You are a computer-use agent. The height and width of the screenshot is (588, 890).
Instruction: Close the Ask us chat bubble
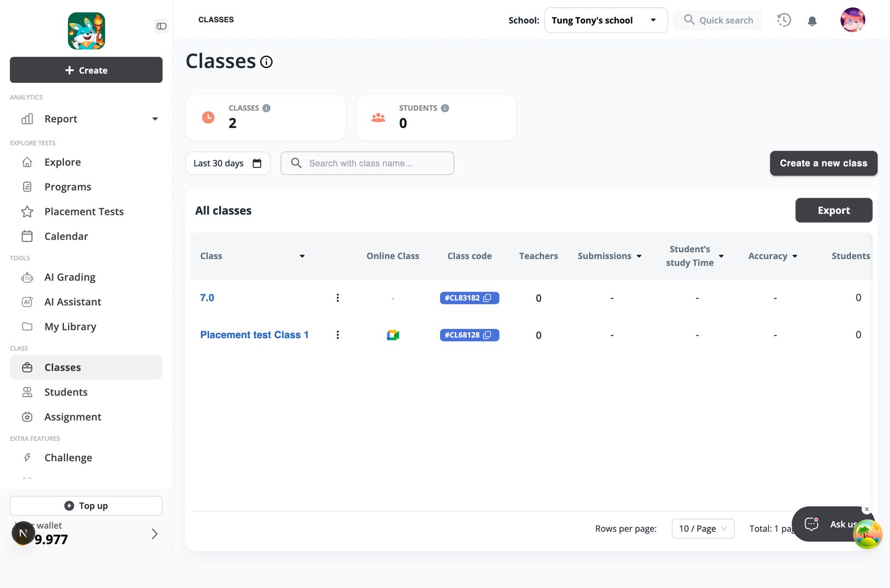coord(867,509)
